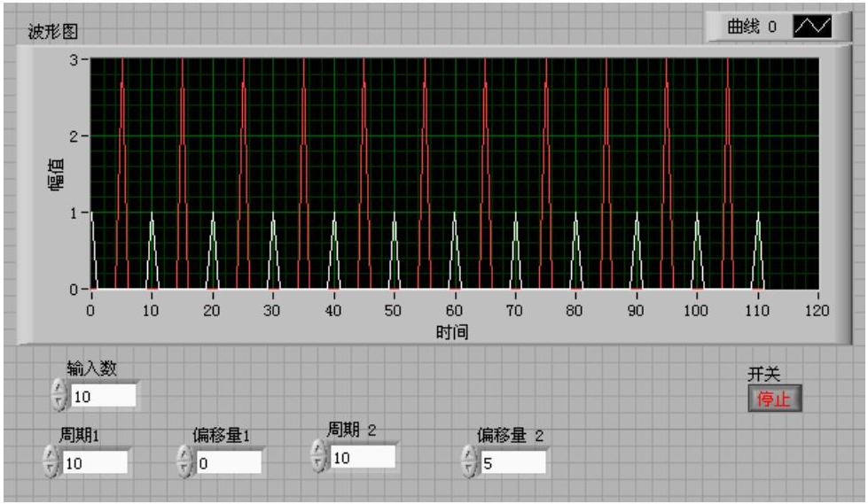The height and width of the screenshot is (504, 868).
Task: Increase 偏移量1 using its up arrow
Action: click(x=184, y=454)
